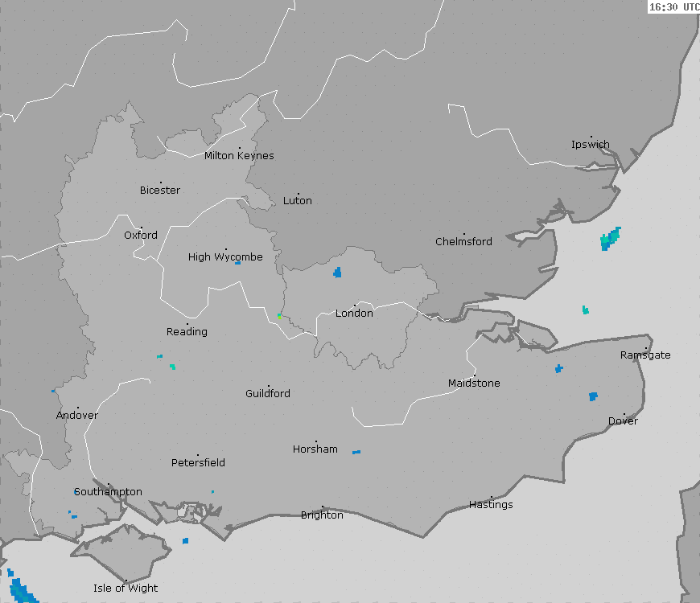
Task: Click the blue rain echo right of Horsham
Action: click(356, 452)
